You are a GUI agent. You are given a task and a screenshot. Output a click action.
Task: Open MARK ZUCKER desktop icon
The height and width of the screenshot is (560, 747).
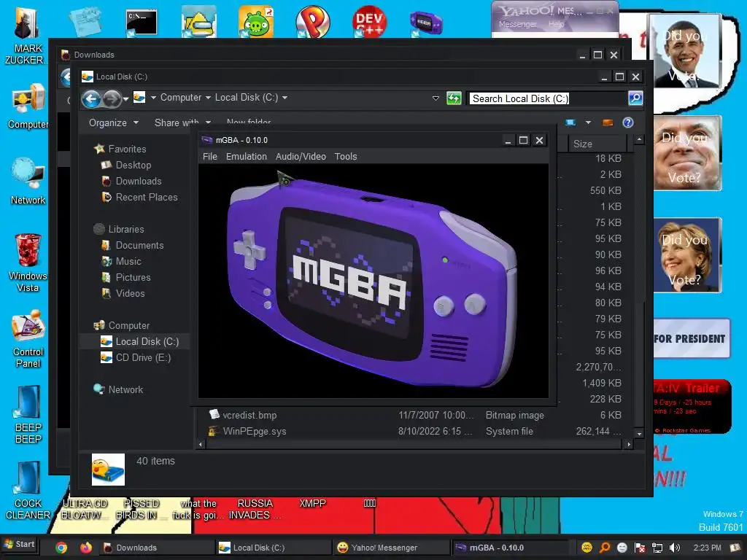tap(26, 36)
